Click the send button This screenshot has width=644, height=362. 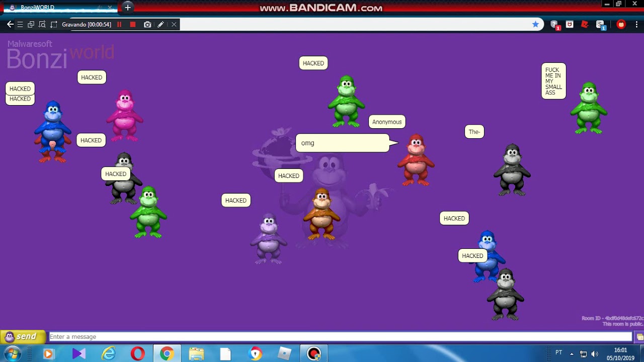coord(23,337)
